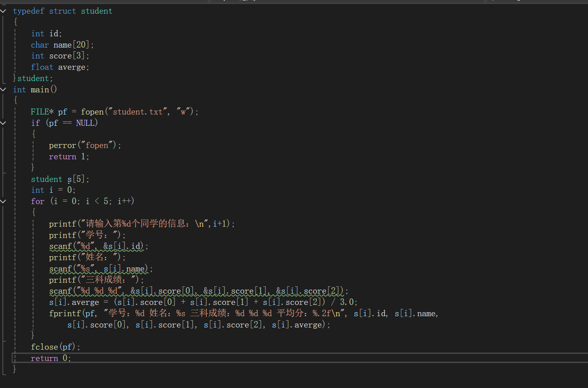Click the s[i].averge assignment line

pos(203,302)
